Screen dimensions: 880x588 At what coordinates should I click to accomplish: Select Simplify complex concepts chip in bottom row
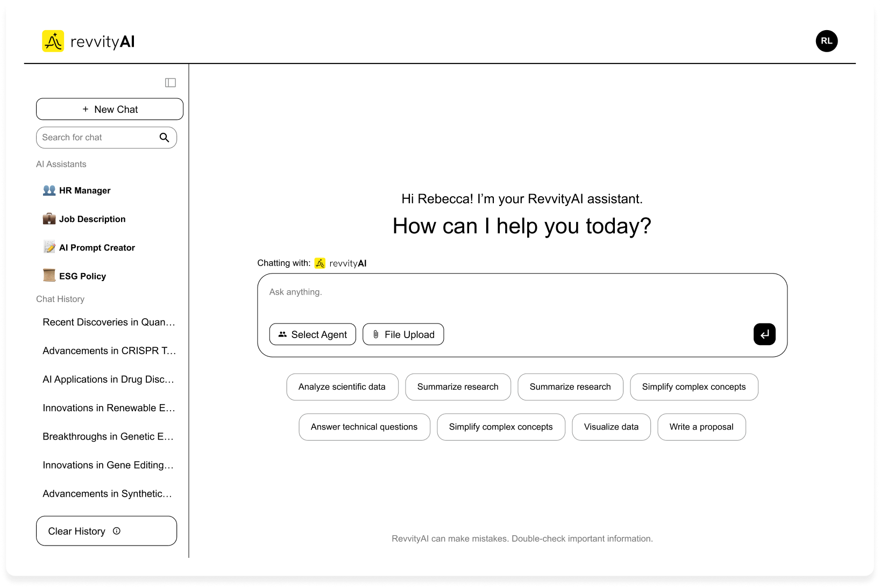pos(501,427)
